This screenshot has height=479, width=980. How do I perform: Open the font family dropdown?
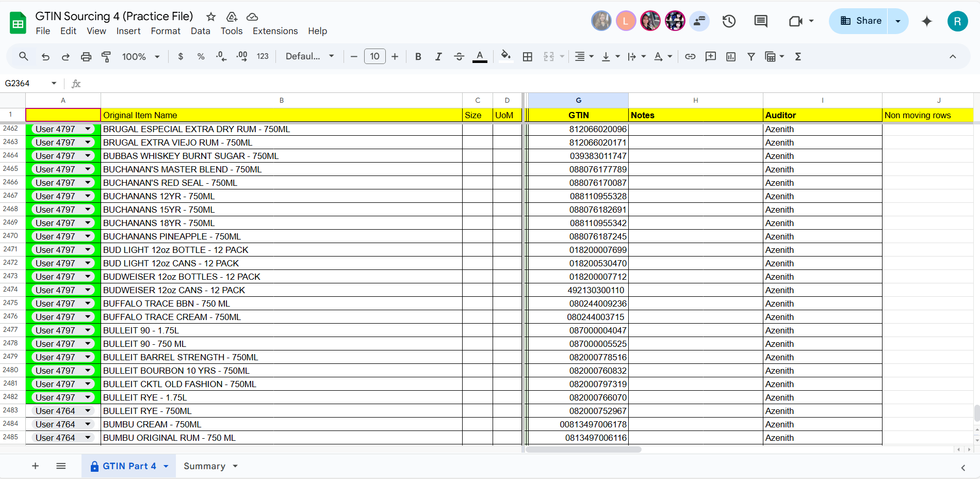pyautogui.click(x=310, y=56)
